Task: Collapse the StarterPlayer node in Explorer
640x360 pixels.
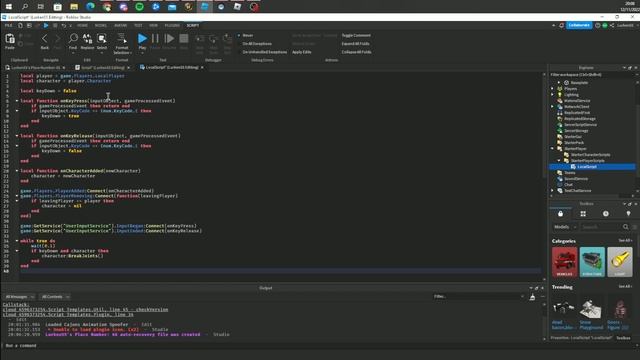Action: pos(553,149)
